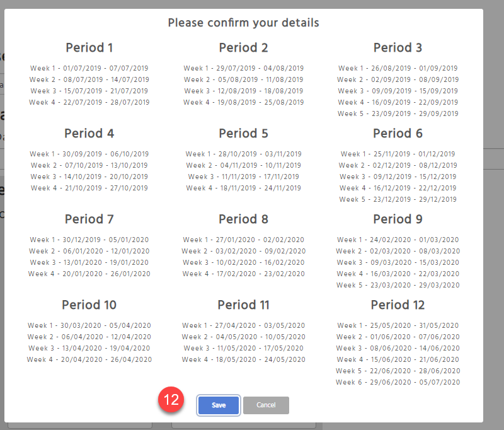
Task: Select row 'Week 2 - 02/09/2019 - 08/09/2019'
Action: 398,79
